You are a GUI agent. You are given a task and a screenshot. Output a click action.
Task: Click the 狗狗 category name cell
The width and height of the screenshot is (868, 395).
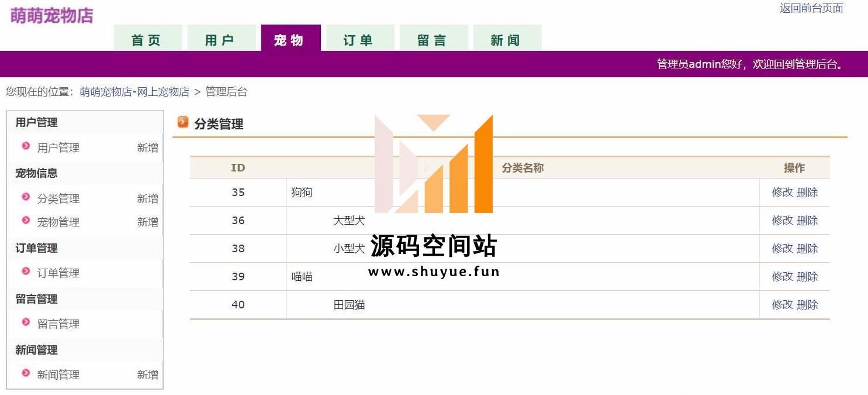click(x=523, y=193)
